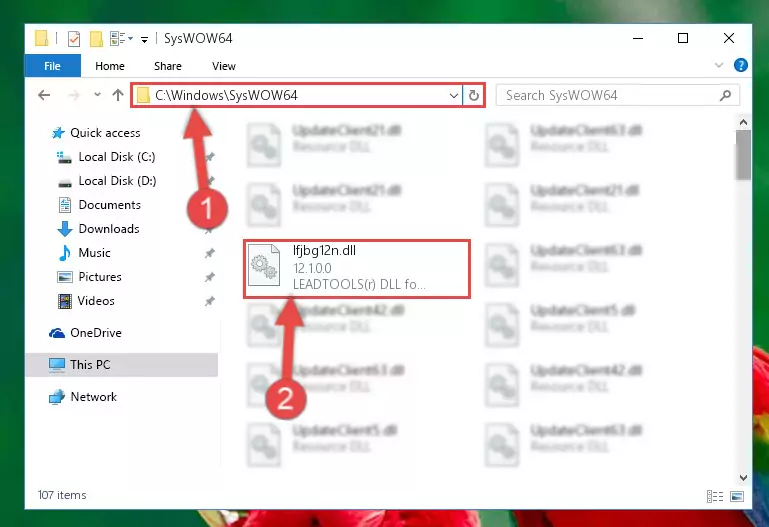Viewport: 769px width, 527px height.
Task: Click the Music note icon in sidebar
Action: (x=65, y=253)
